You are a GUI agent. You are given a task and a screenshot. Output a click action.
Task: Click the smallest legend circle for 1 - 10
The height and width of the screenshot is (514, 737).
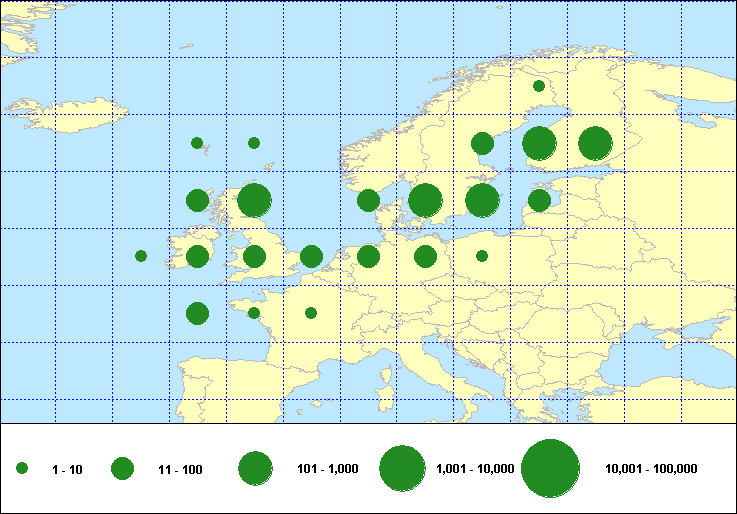click(x=22, y=468)
